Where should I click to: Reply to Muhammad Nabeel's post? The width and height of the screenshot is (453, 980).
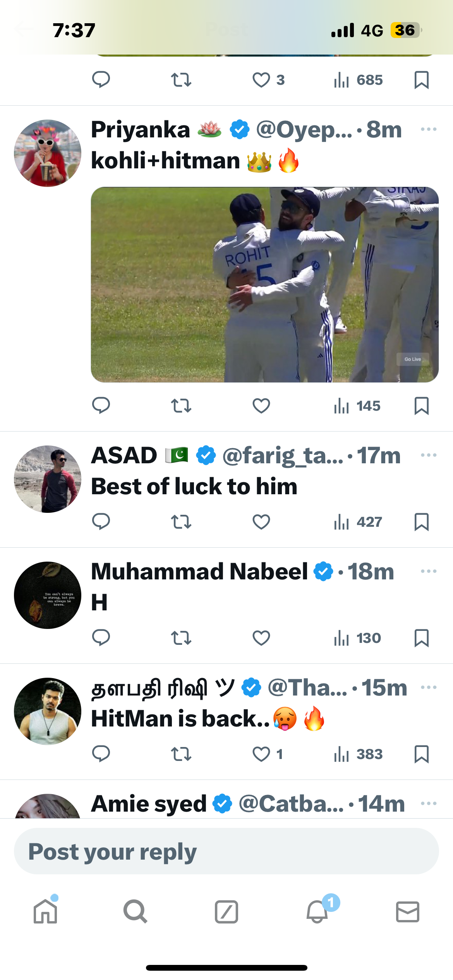click(101, 638)
